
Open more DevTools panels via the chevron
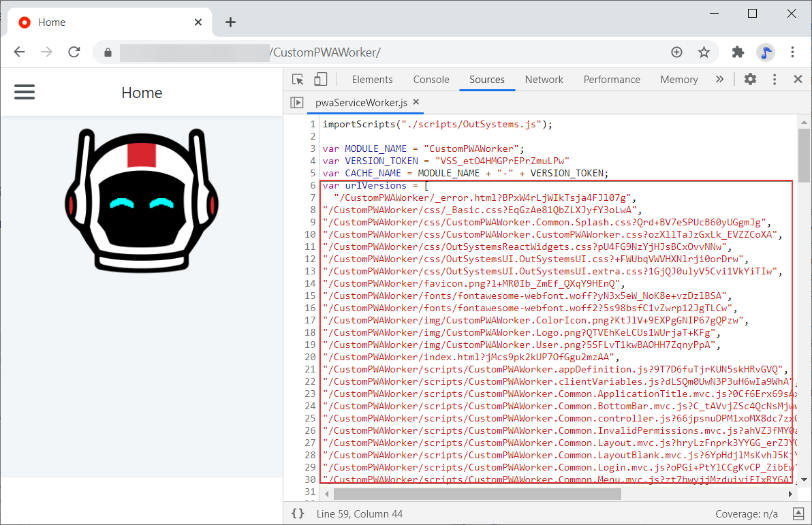719,79
